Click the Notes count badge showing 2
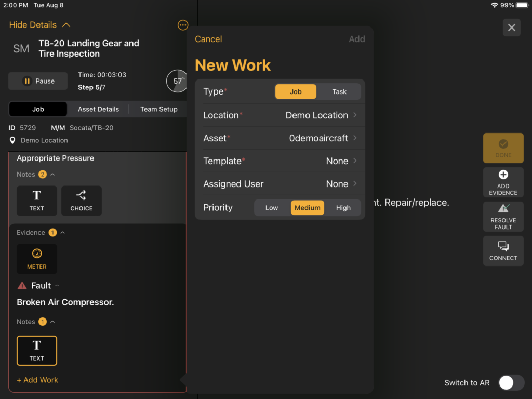The height and width of the screenshot is (399, 532). (43, 175)
